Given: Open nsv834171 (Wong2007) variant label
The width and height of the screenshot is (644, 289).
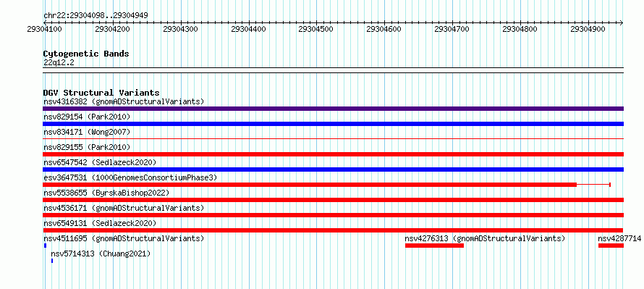Looking at the screenshot, I should 87,132.
